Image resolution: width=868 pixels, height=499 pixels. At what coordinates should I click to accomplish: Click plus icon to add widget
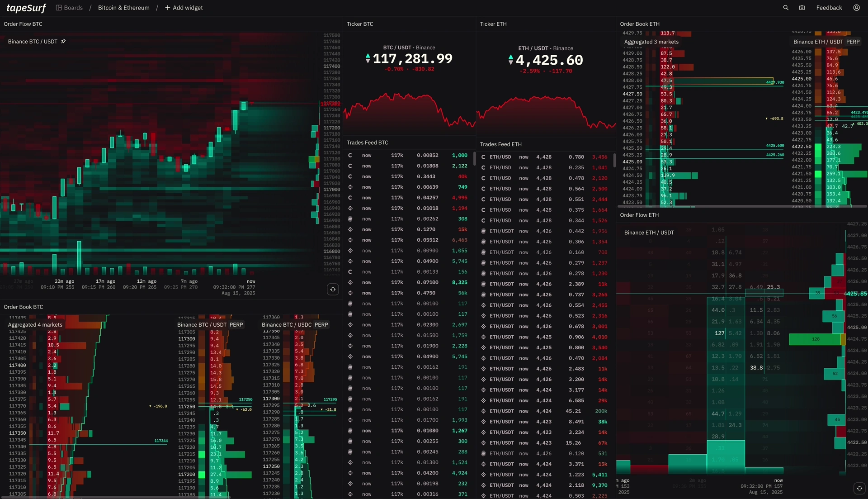coord(168,8)
